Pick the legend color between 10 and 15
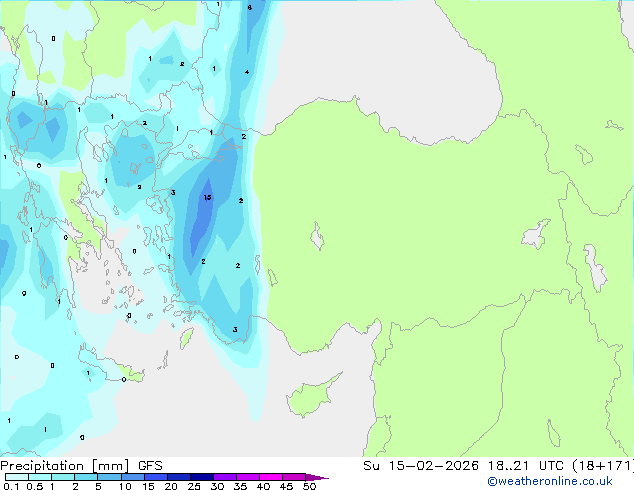This screenshot has height=490, width=634. (x=132, y=477)
